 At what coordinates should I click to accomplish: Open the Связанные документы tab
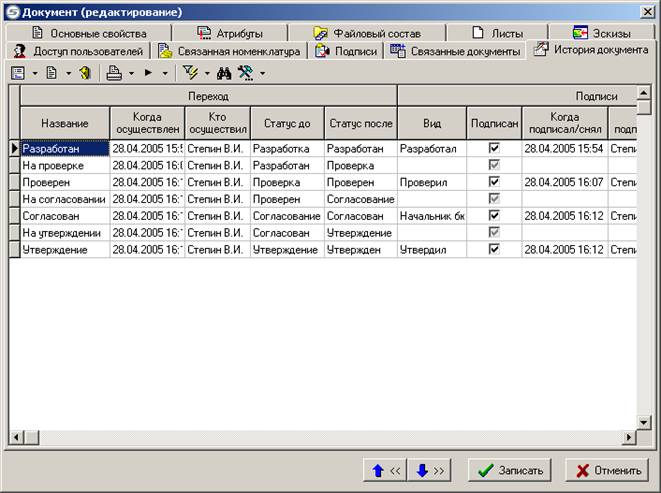[x=456, y=51]
